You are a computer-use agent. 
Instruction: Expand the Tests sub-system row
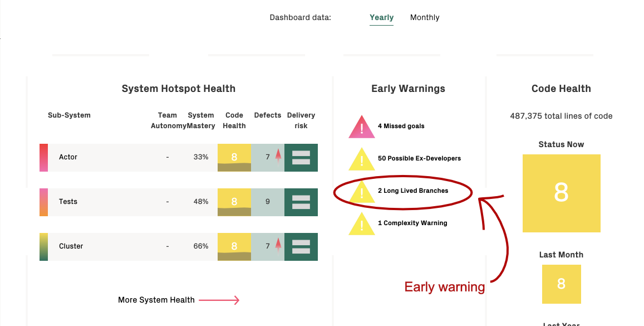tap(68, 202)
